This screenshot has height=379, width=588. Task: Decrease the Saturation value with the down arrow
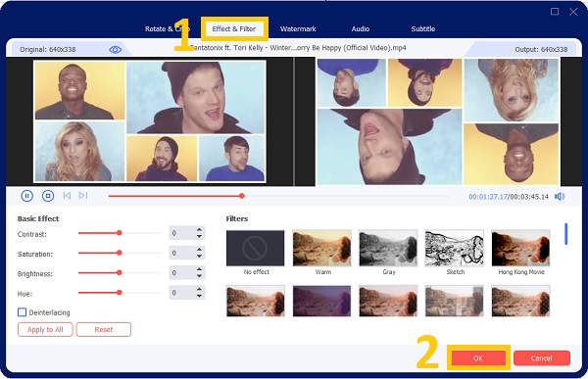pos(200,257)
